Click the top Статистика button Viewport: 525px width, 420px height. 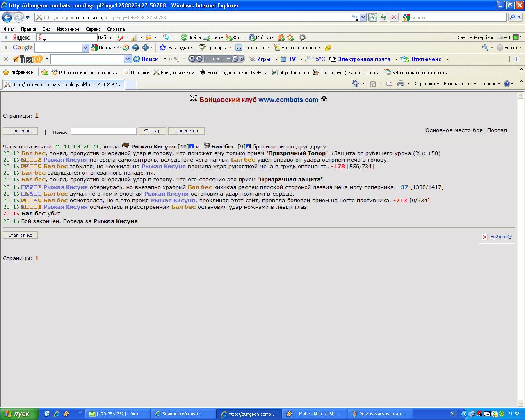[20, 131]
